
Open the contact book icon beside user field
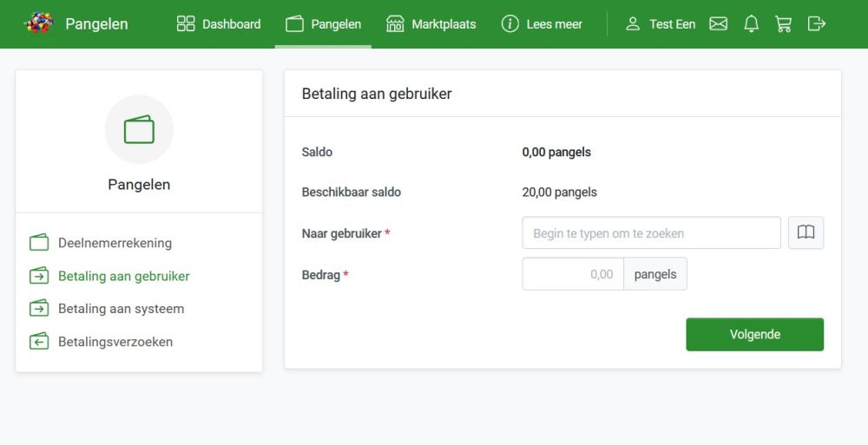pos(806,232)
